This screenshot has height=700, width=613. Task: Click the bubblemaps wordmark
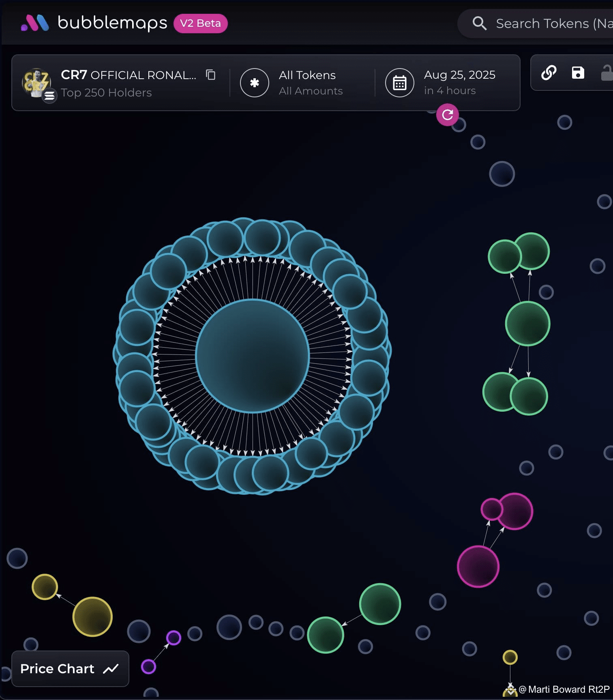pos(112,23)
